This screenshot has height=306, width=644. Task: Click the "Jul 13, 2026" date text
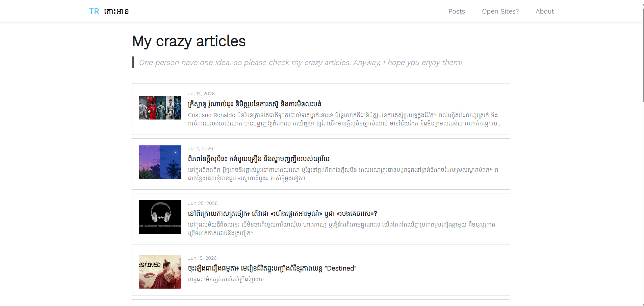pos(201,94)
